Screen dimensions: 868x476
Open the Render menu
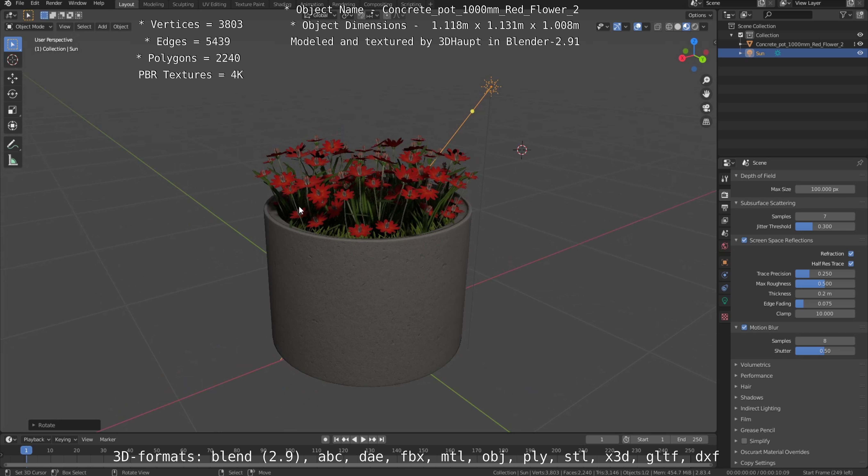[x=54, y=3]
